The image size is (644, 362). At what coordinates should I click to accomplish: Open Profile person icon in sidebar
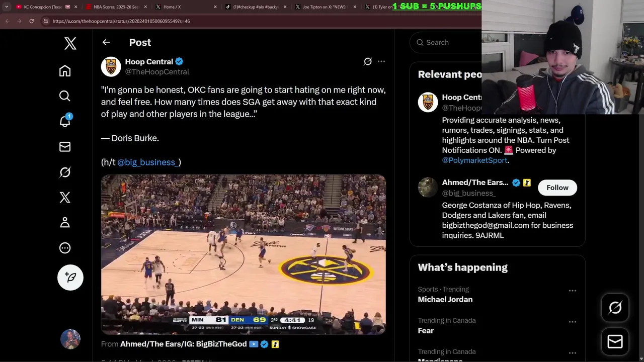(x=65, y=222)
